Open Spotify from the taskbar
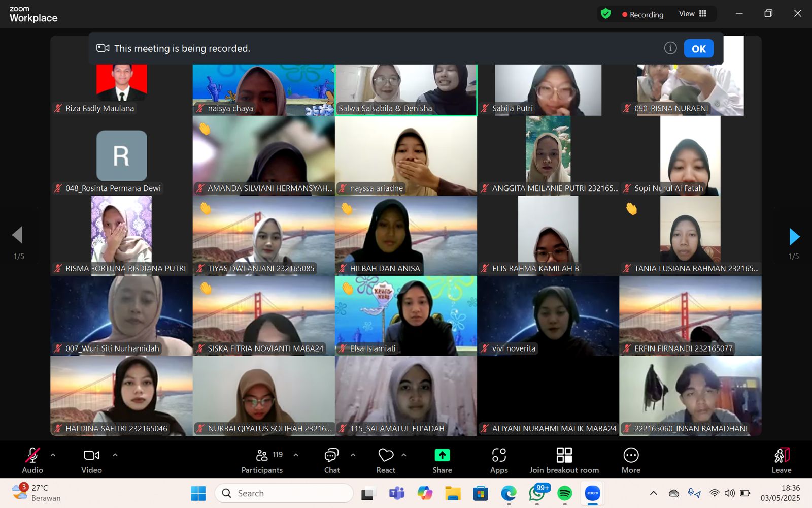The width and height of the screenshot is (812, 508). [x=564, y=493]
